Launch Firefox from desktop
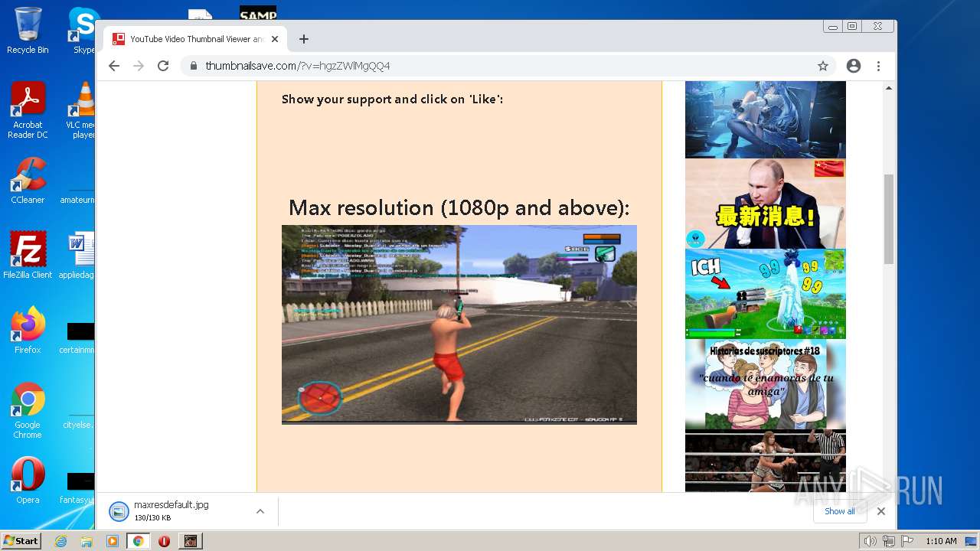This screenshot has width=980, height=551. pyautogui.click(x=28, y=331)
